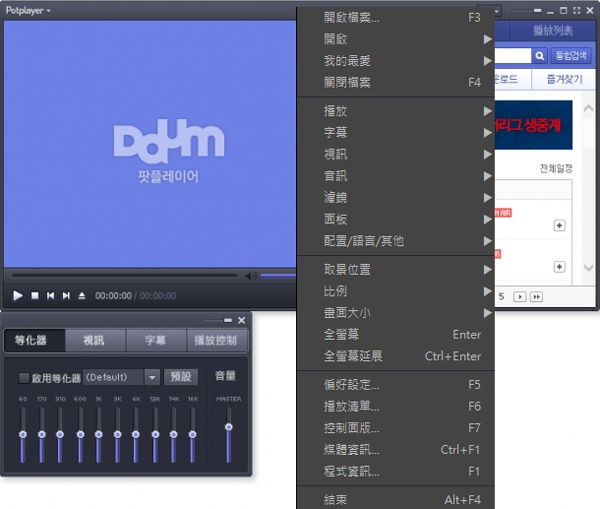Viewport: 600px width, 509px height.
Task: Enable the 啟用等化器 checkbox
Action: pyautogui.click(x=24, y=378)
